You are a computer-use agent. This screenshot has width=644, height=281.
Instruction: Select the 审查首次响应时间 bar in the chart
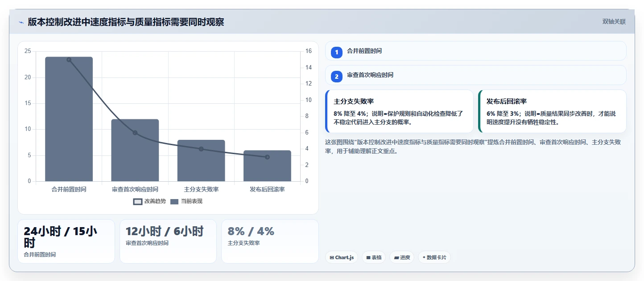click(x=135, y=150)
